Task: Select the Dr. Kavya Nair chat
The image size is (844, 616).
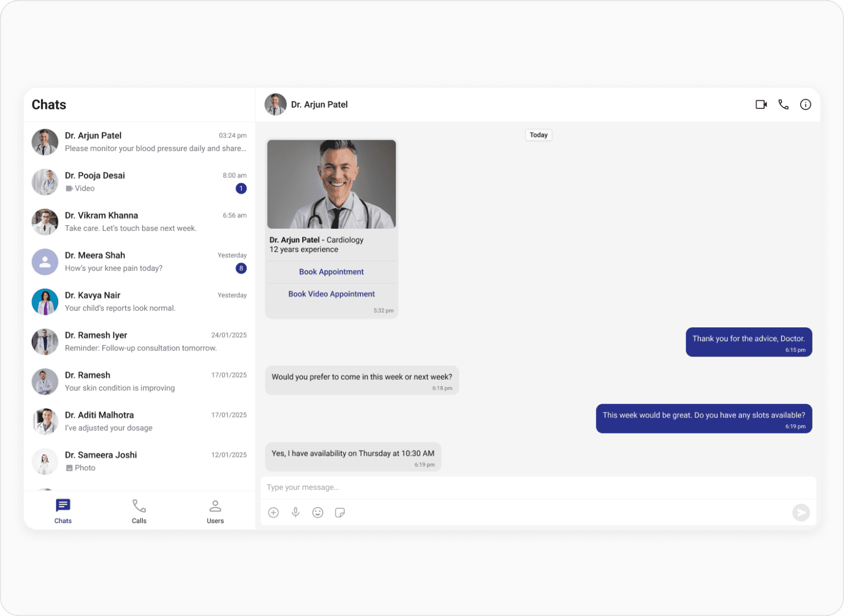Action: tap(139, 302)
